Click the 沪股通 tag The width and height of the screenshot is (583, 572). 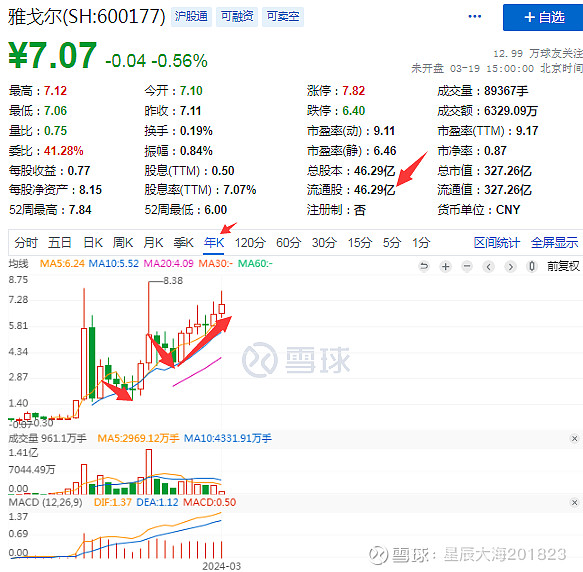191,16
